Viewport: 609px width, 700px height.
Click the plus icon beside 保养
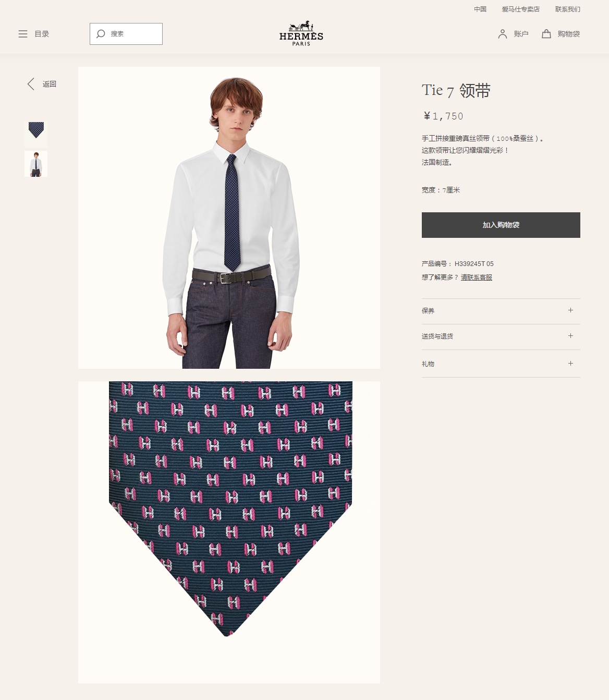pos(570,310)
